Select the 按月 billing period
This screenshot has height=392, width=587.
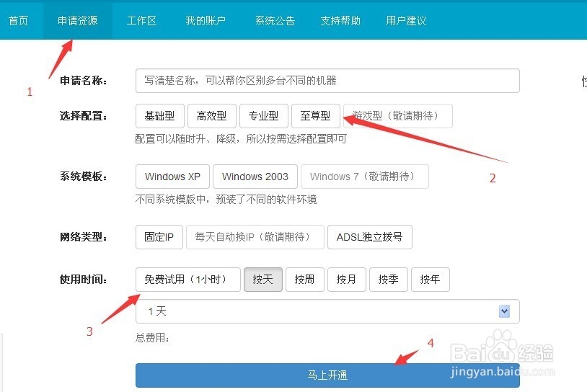pos(347,280)
